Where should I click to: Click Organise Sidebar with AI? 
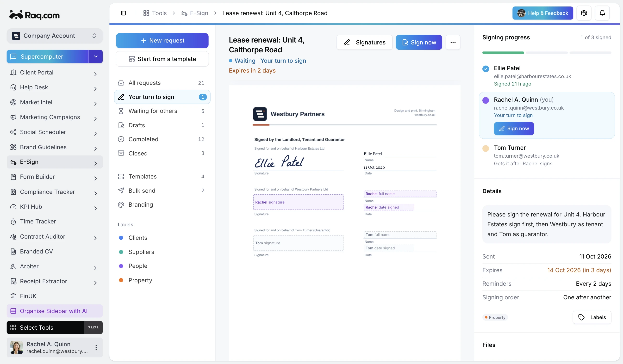(x=55, y=311)
